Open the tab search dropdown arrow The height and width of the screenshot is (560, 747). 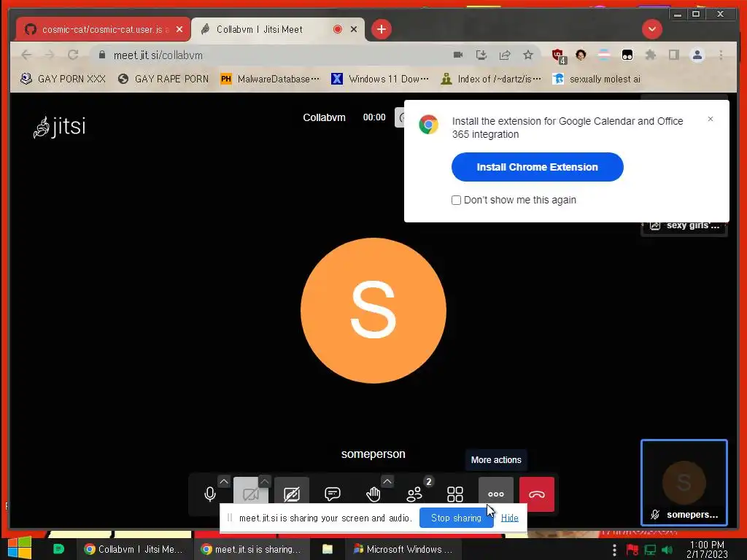pos(651,29)
